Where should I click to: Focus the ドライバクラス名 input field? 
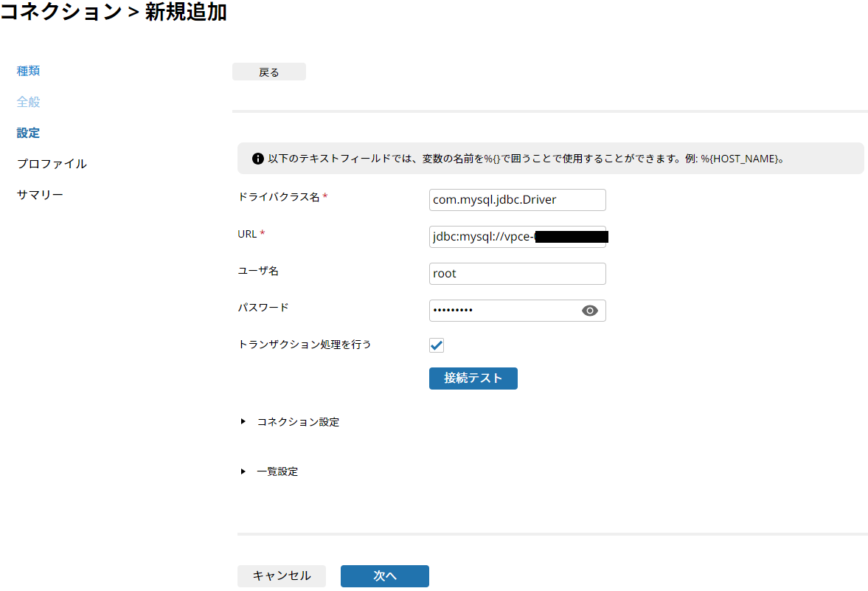tap(516, 200)
